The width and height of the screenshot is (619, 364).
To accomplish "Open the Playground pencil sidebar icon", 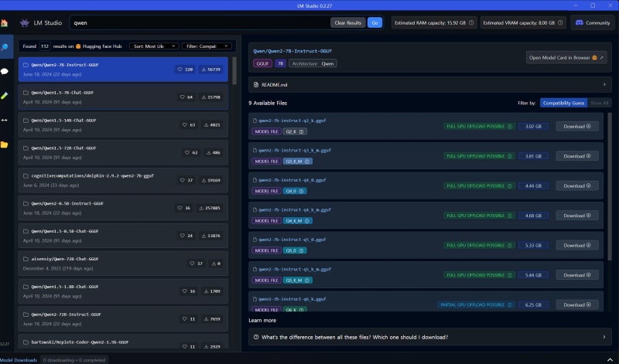I will point(5,96).
